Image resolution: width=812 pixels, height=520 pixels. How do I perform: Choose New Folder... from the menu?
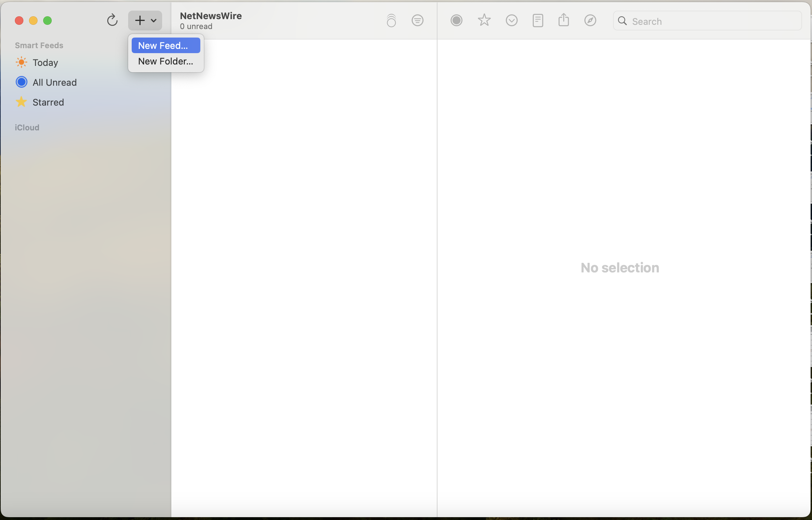point(166,61)
